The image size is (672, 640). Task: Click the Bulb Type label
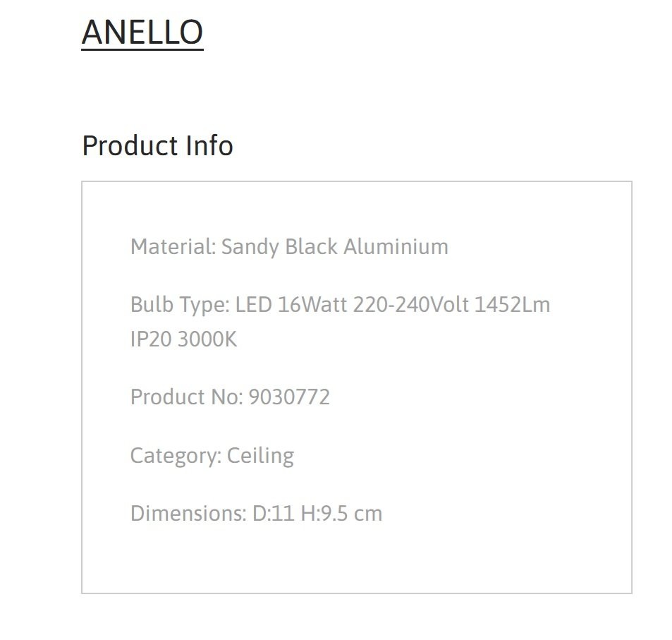[x=180, y=305]
